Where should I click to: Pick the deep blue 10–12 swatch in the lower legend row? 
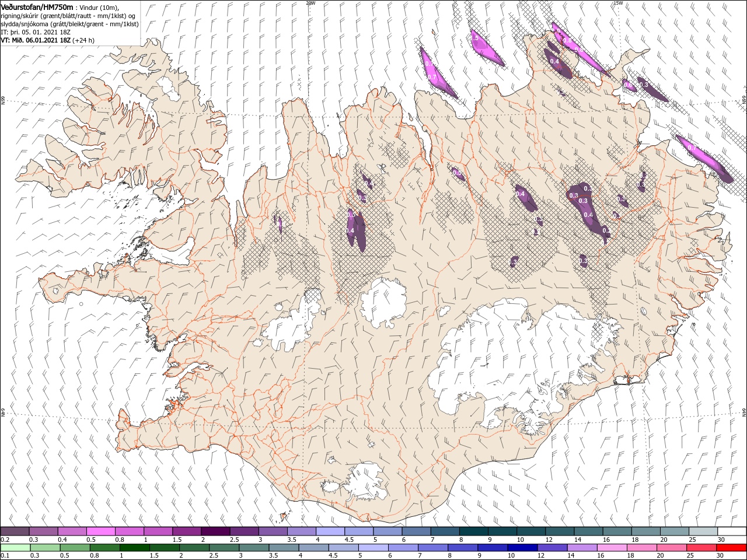click(522, 548)
